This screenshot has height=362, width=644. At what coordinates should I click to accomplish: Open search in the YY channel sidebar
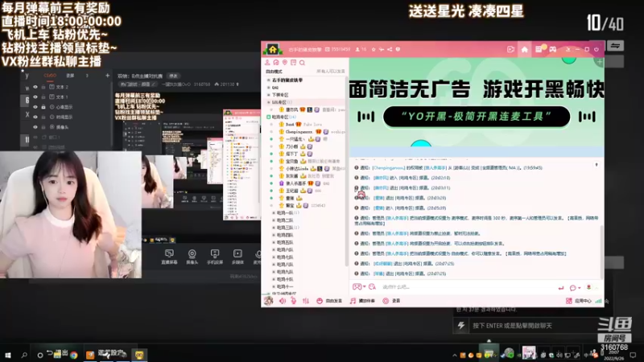click(303, 63)
